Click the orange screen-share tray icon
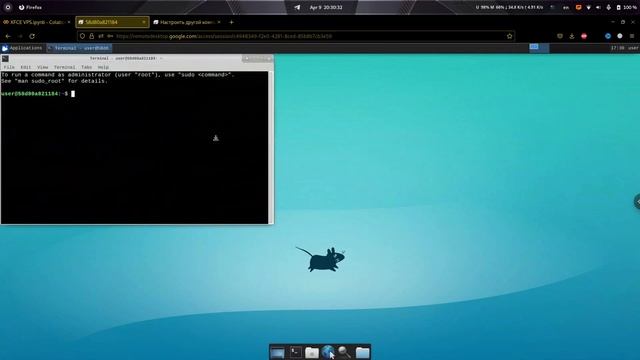Screen dimensions: 640x360 click(578, 7)
